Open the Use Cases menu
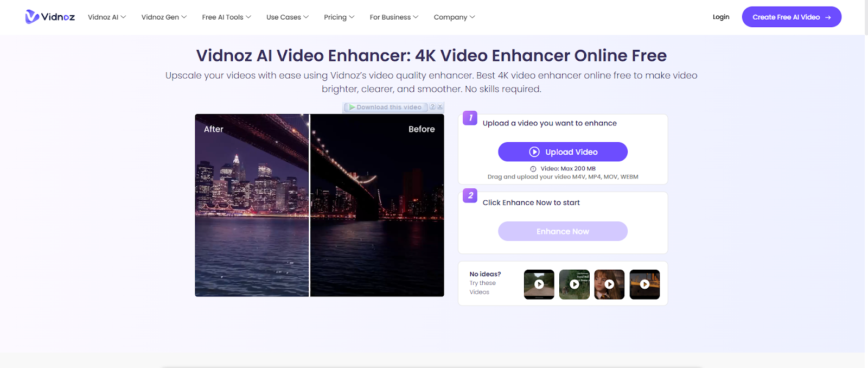868x368 pixels. 287,17
